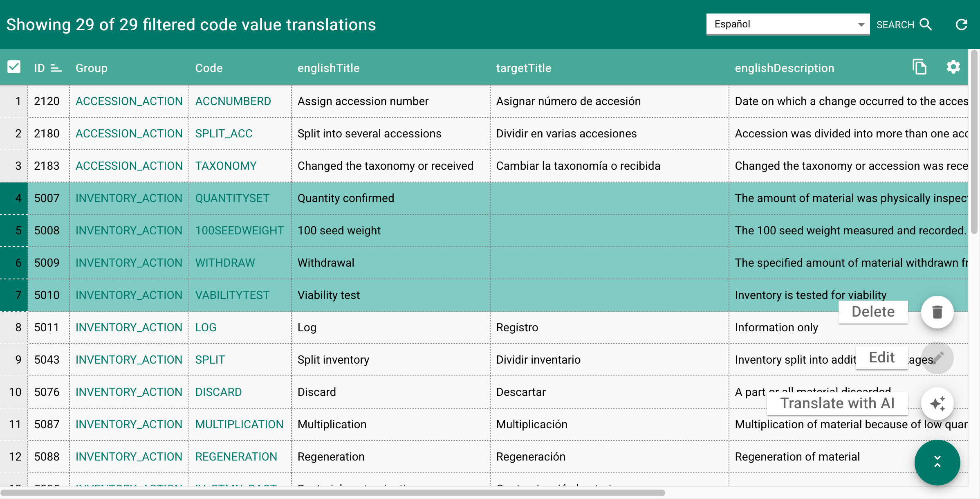Image resolution: width=980 pixels, height=499 pixels.
Task: Click the targetTitle column header
Action: (x=524, y=68)
